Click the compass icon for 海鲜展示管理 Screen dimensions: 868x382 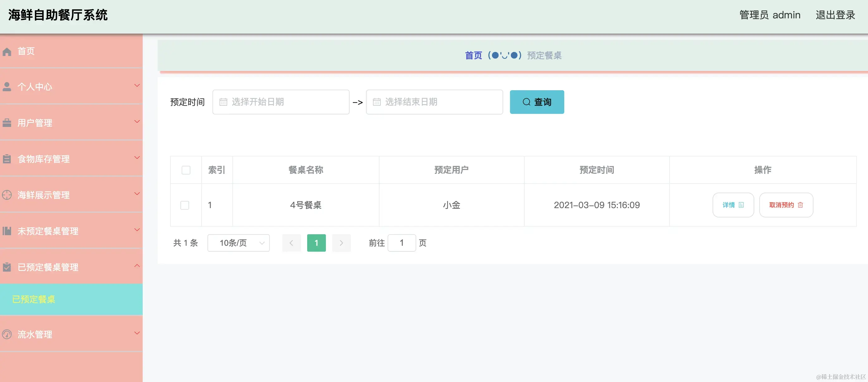pos(7,195)
